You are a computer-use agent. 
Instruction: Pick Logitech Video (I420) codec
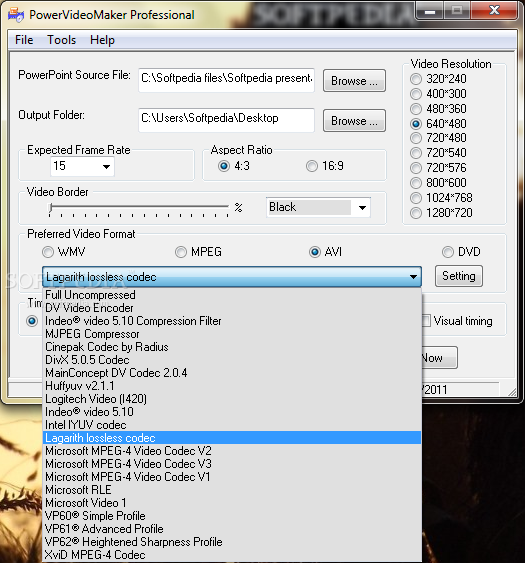pyautogui.click(x=232, y=399)
